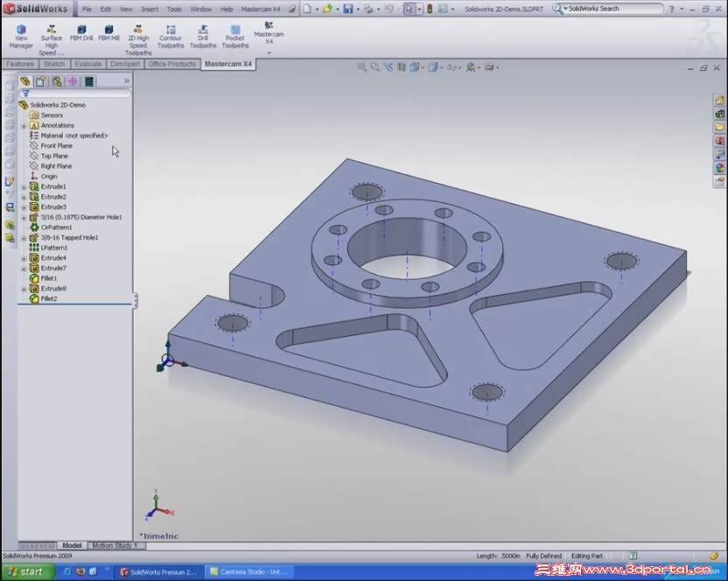Open Design Library in task pane

point(719,114)
